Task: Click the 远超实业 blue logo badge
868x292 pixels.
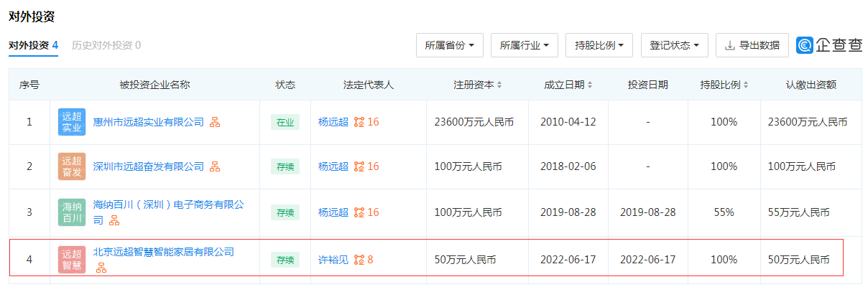Action: (72, 122)
